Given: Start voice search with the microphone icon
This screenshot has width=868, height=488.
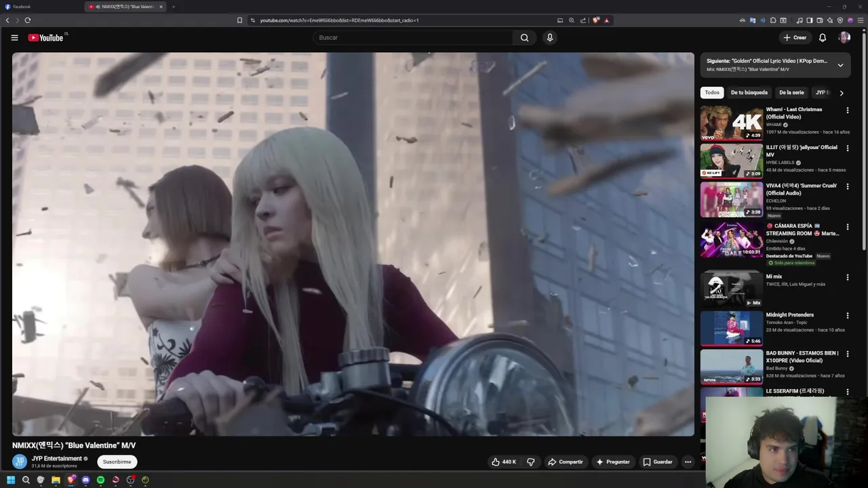Looking at the screenshot, I should click(550, 38).
